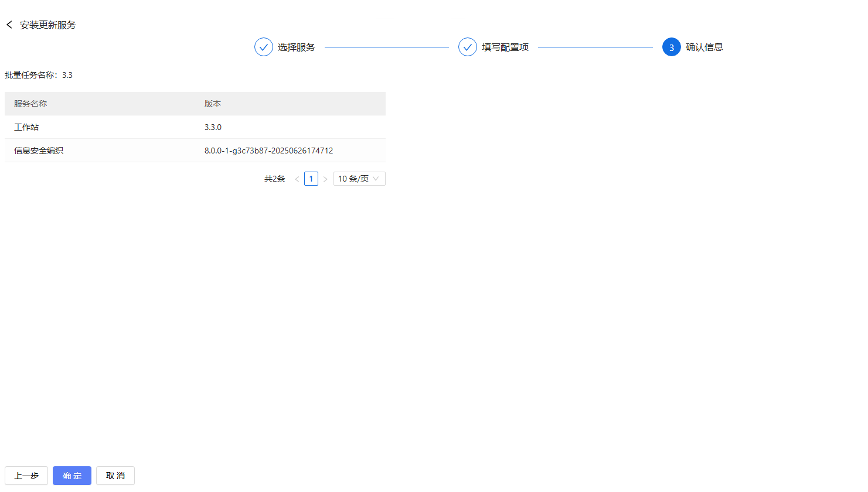Click the 服务名称 column header
868x492 pixels.
pos(100,104)
